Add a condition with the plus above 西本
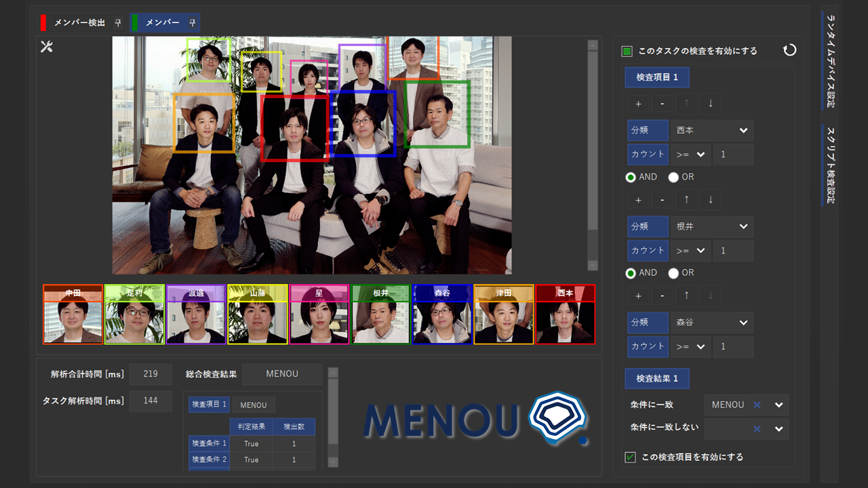 638,104
